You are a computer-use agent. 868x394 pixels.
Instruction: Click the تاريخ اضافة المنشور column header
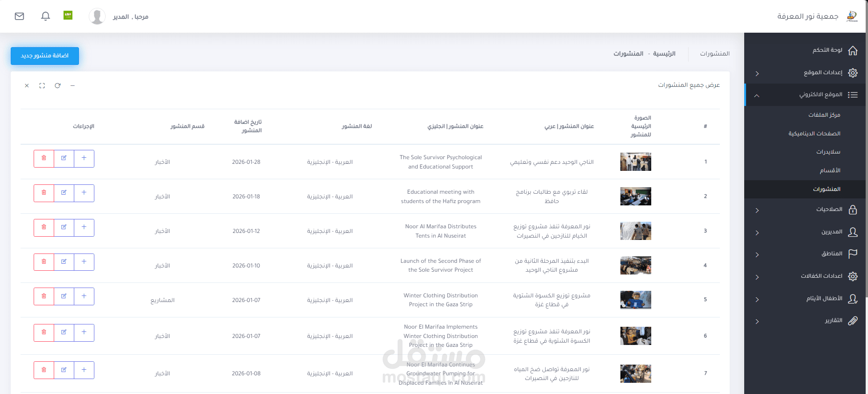tap(248, 126)
